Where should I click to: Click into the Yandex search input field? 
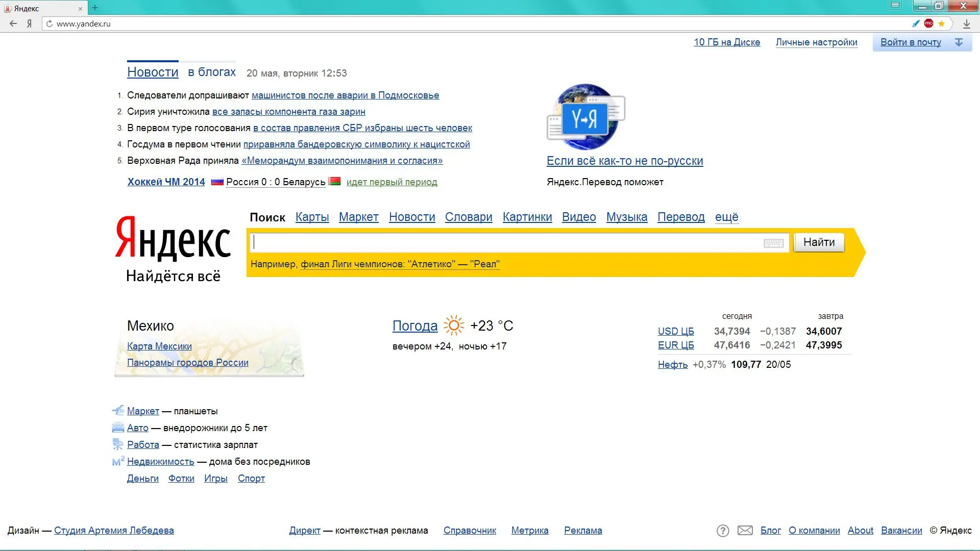click(x=505, y=242)
